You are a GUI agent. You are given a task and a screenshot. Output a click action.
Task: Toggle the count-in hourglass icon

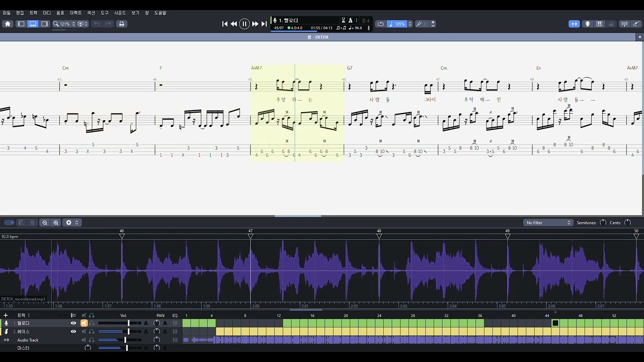coord(344,21)
